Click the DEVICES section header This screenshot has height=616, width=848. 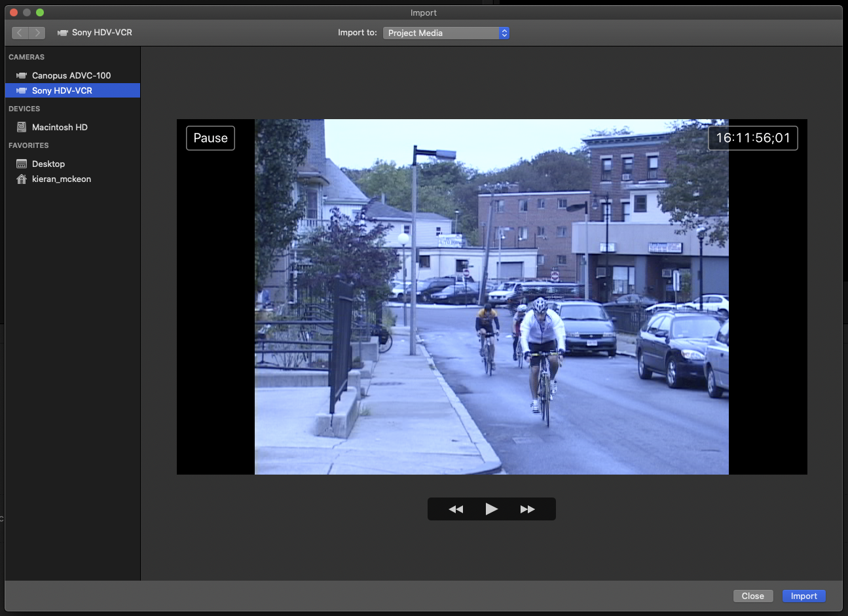pyautogui.click(x=24, y=109)
